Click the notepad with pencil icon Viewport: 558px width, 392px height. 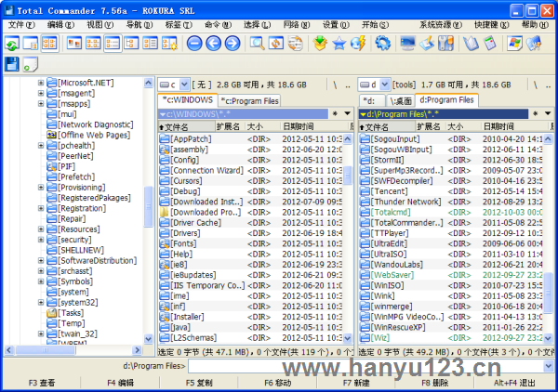click(427, 44)
